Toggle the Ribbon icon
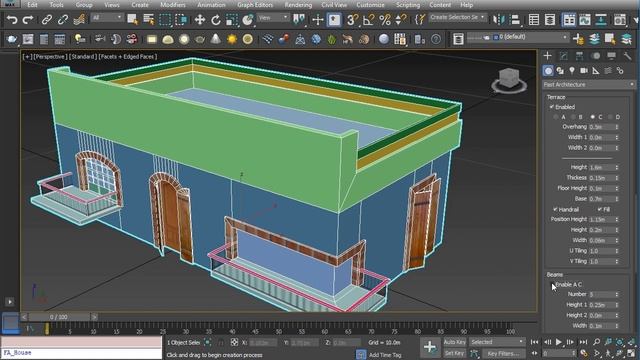 pyautogui.click(x=569, y=19)
